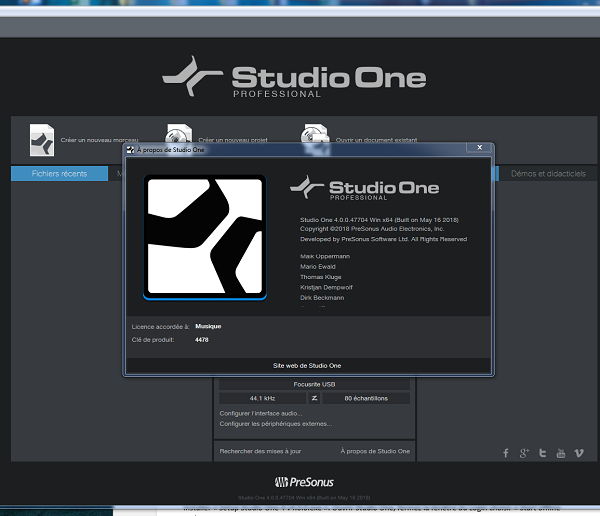Image resolution: width=600 pixels, height=516 pixels.
Task: Click Créer un nouveau projet
Action: pyautogui.click(x=233, y=140)
